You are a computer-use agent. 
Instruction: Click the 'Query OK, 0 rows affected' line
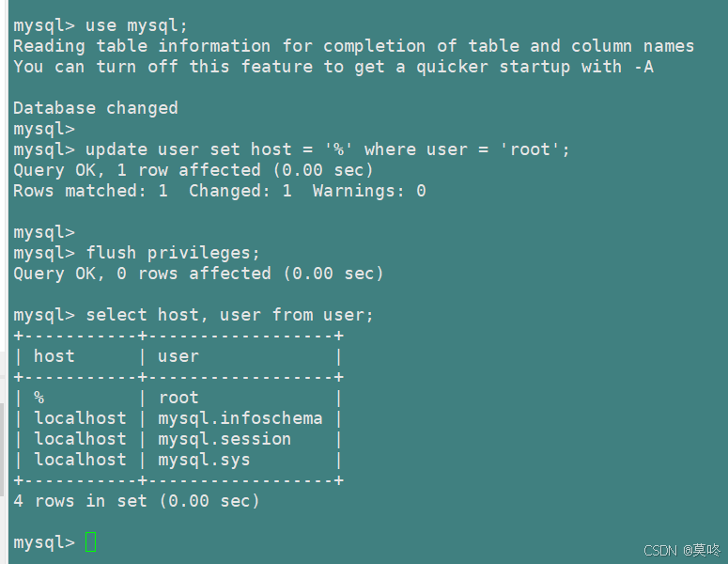coord(198,274)
